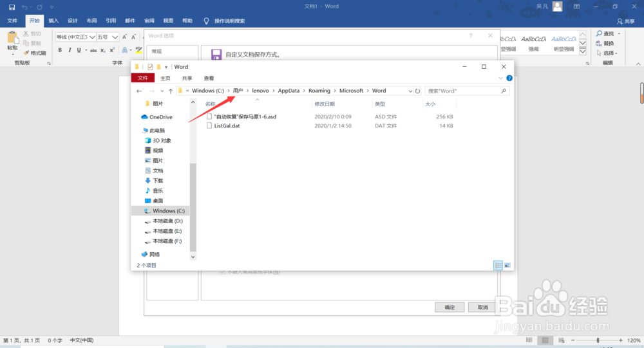Click the properties checkmark icon in Explorer title bar
The width and height of the screenshot is (644, 348).
point(150,67)
